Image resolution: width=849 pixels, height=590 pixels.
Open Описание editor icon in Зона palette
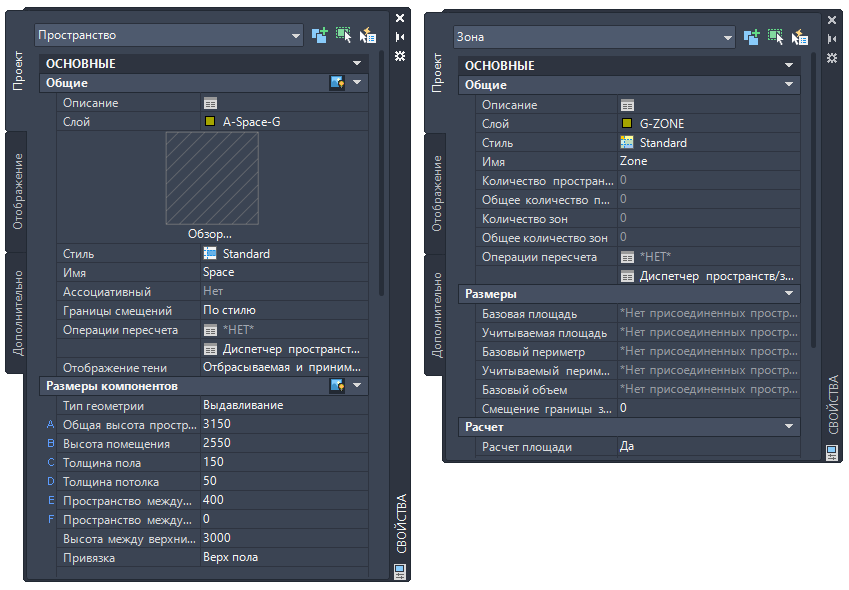tap(627, 106)
